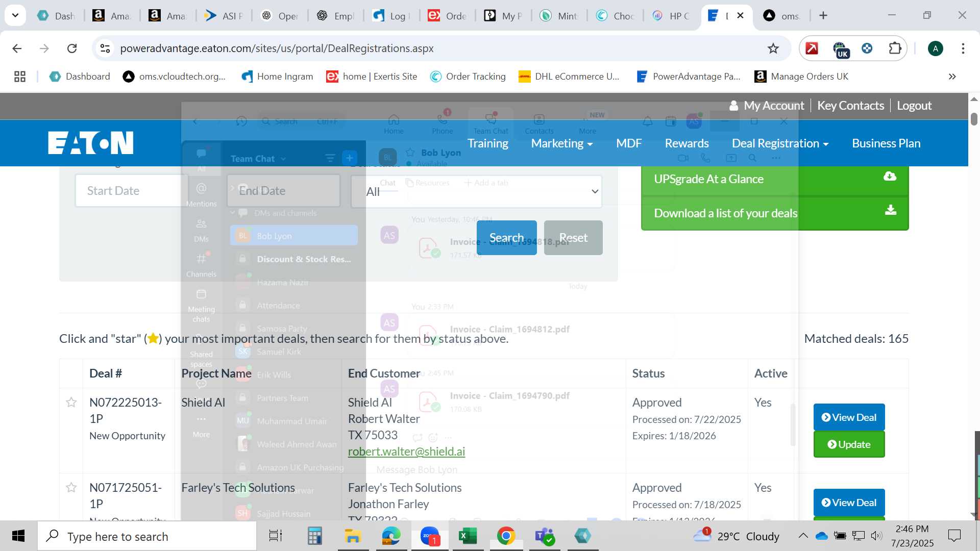Open Task View on the taskbar
This screenshot has width=980, height=551.
276,536
